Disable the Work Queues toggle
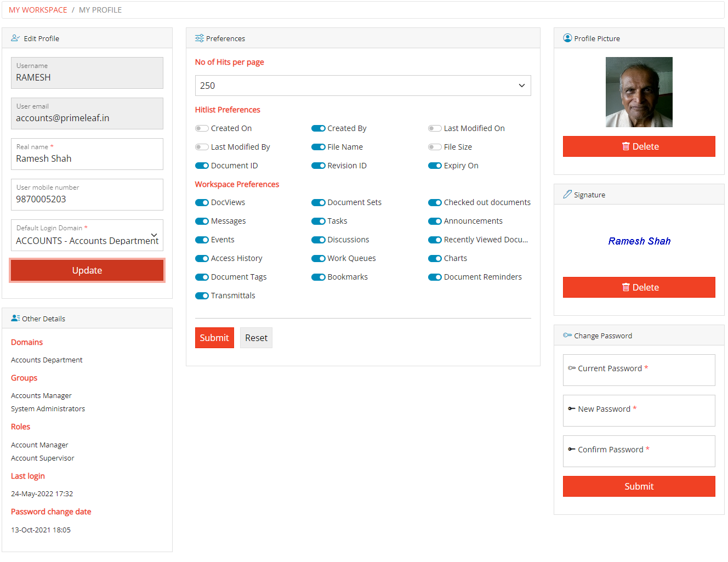Viewport: 728px width, 562px height. tap(318, 258)
